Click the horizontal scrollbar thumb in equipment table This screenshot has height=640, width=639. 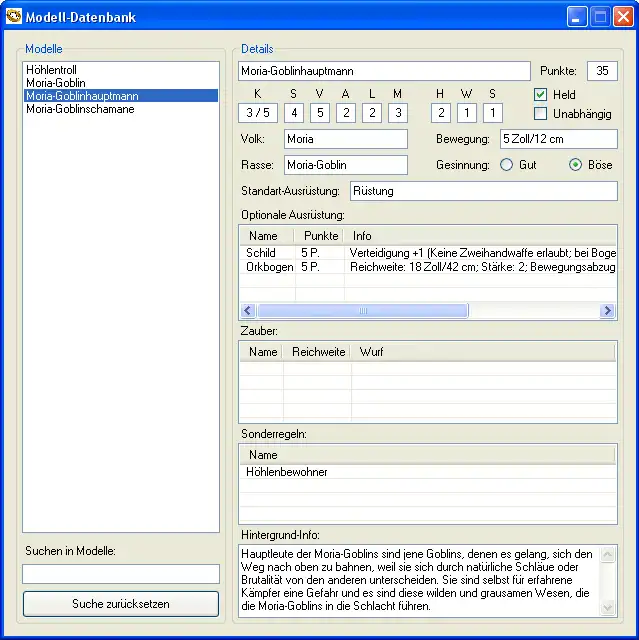363,311
